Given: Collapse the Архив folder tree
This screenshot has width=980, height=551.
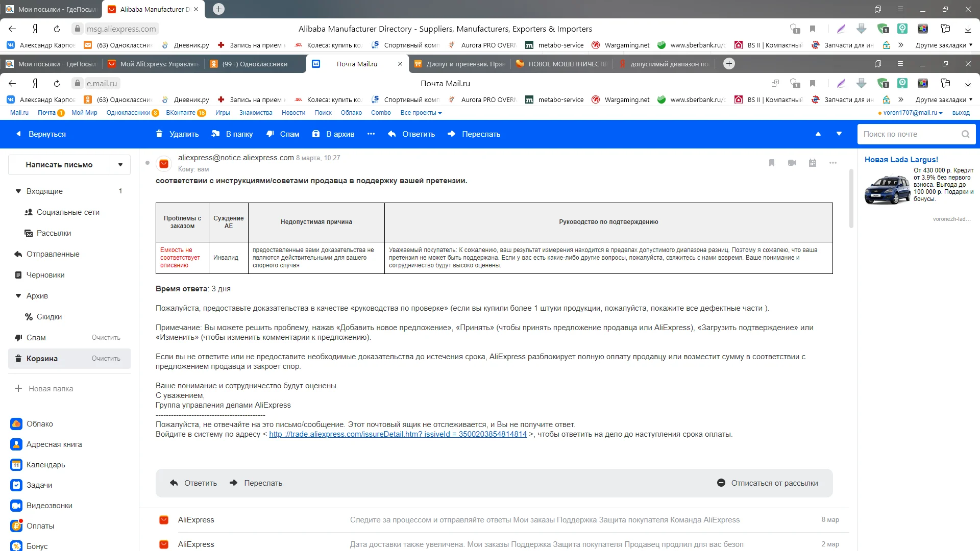Looking at the screenshot, I should point(18,296).
